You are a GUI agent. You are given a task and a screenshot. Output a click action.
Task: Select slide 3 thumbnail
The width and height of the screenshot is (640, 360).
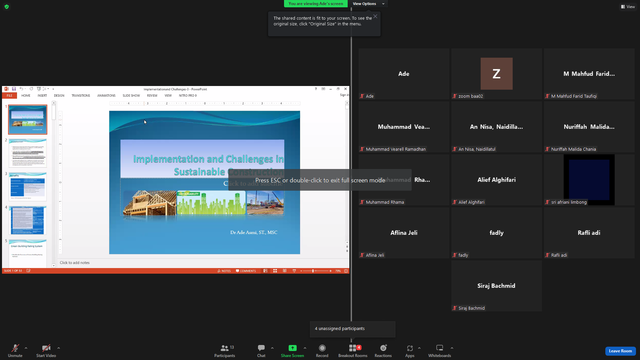28,187
